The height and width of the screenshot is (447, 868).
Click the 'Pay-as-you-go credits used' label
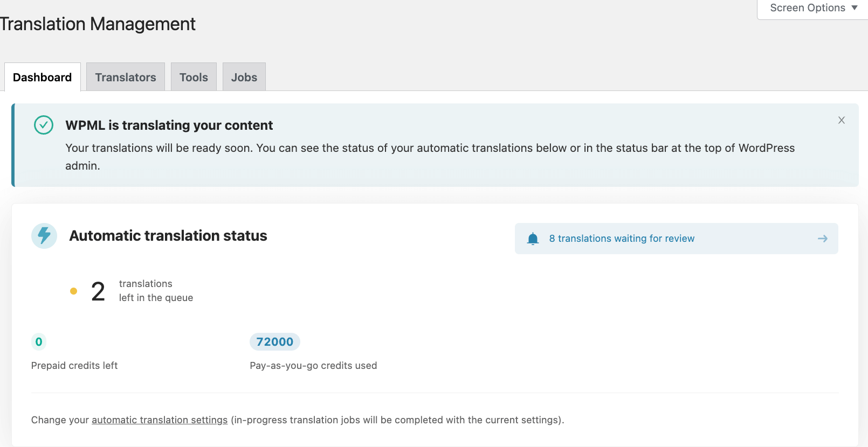click(313, 366)
